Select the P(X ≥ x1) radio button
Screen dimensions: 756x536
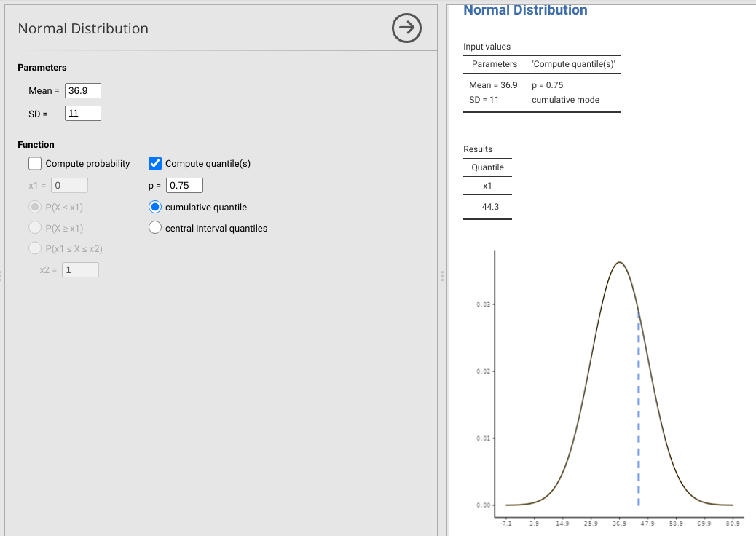pos(35,228)
